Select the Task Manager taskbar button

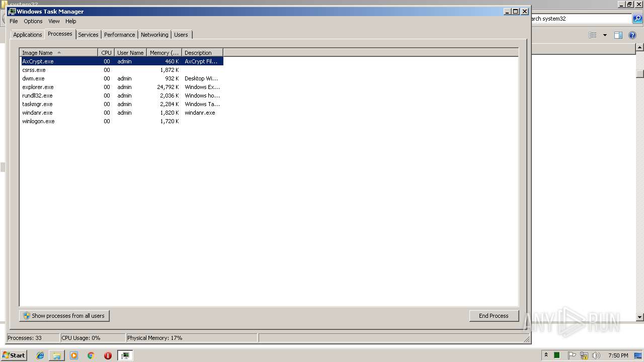(125, 355)
